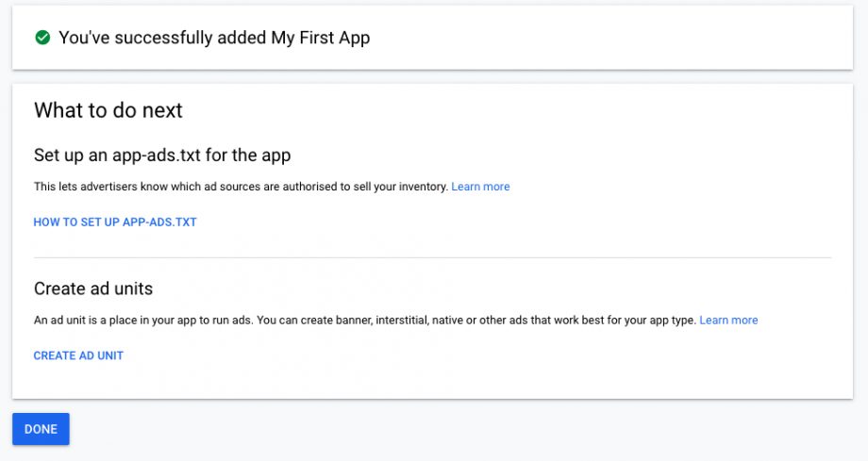This screenshot has width=868, height=461.
Task: Click the word 'inventory' in the app-ads description
Action: [x=423, y=187]
